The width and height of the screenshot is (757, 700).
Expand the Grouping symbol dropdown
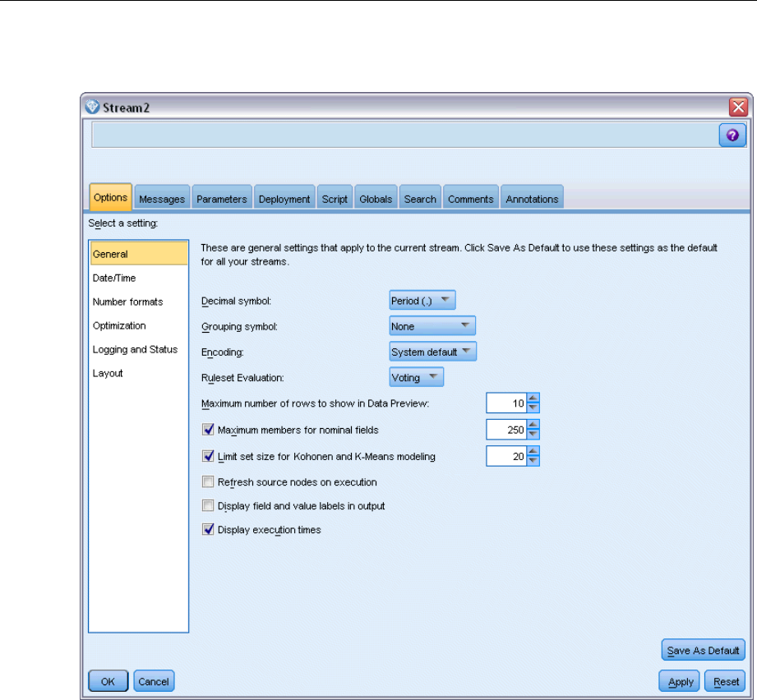432,326
